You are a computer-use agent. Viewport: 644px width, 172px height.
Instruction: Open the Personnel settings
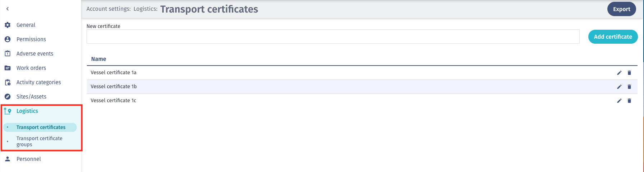point(29,159)
